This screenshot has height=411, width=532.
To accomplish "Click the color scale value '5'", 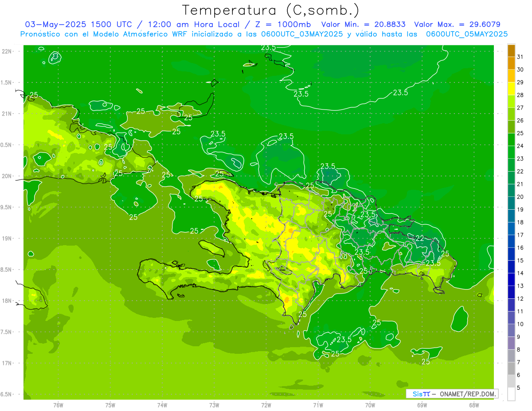I will (x=519, y=388).
